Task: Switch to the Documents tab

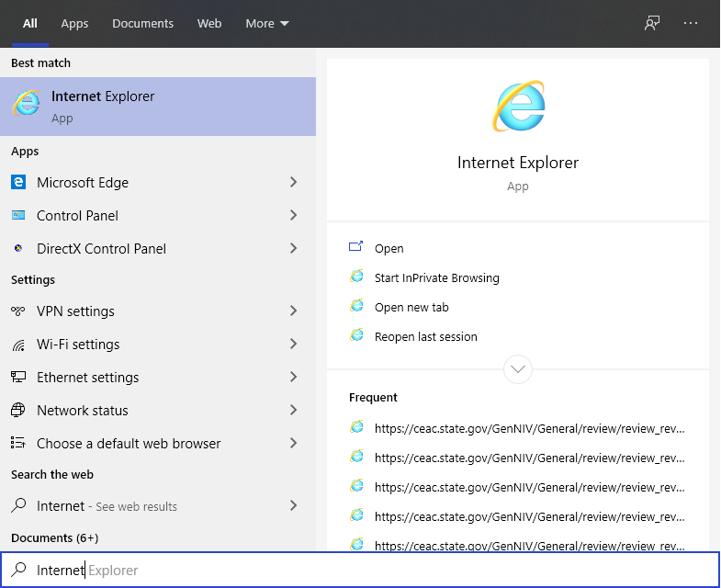Action: tap(142, 23)
